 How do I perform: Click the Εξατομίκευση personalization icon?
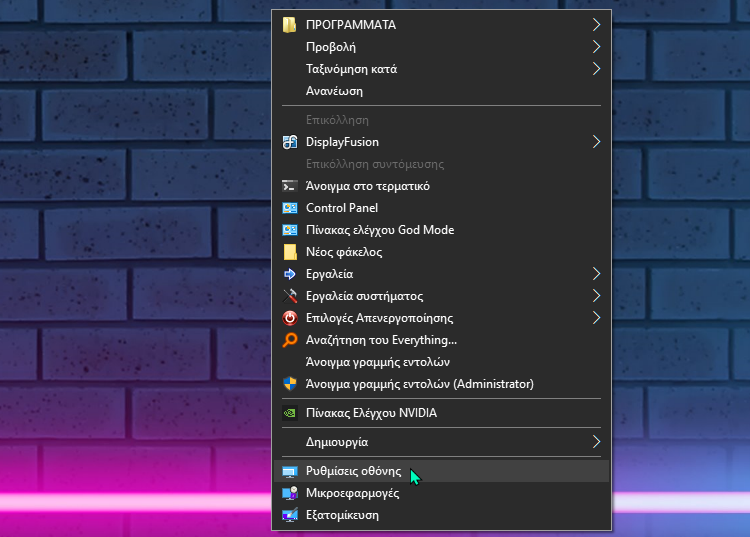tap(290, 515)
